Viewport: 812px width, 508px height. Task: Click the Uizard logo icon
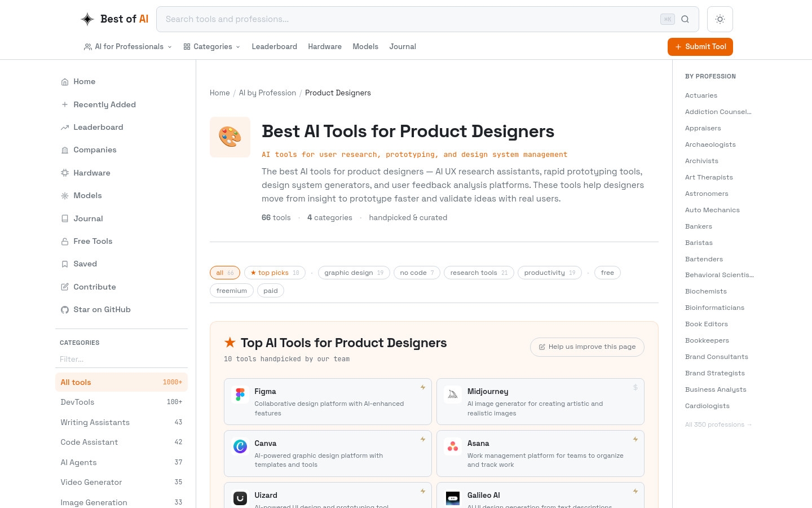click(240, 498)
